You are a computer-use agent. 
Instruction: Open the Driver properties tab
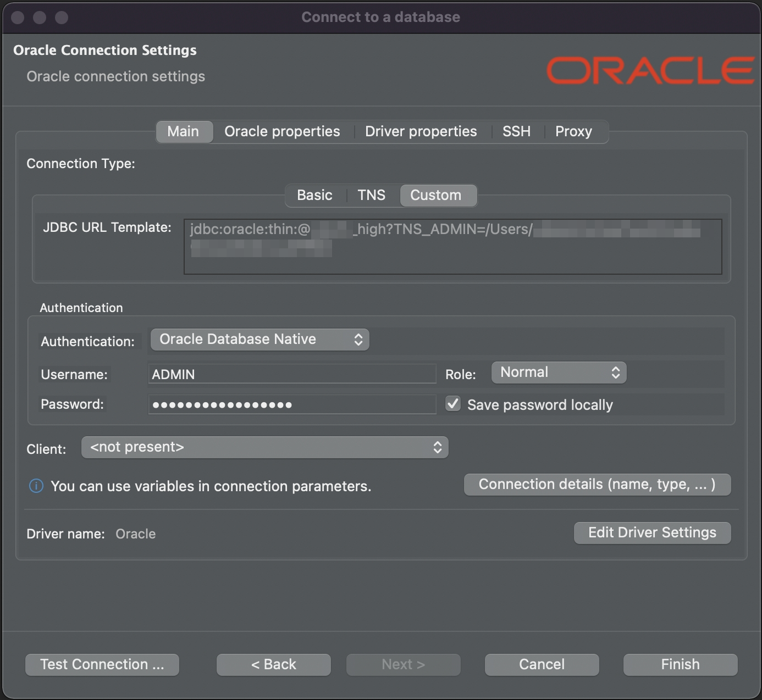[x=421, y=132]
